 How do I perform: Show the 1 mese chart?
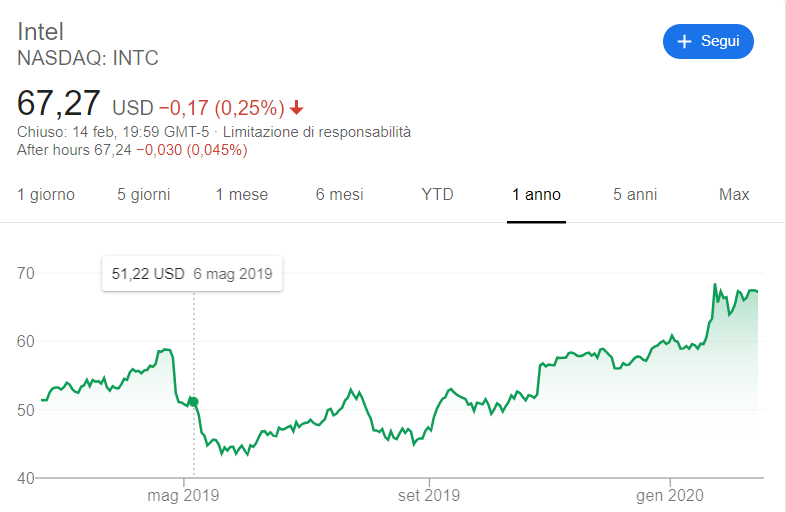[242, 195]
